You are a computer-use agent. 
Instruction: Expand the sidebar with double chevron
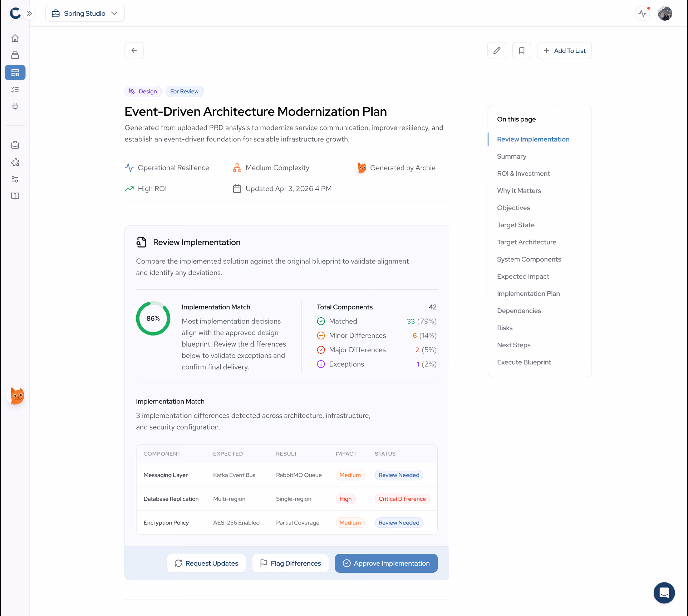[x=29, y=14]
